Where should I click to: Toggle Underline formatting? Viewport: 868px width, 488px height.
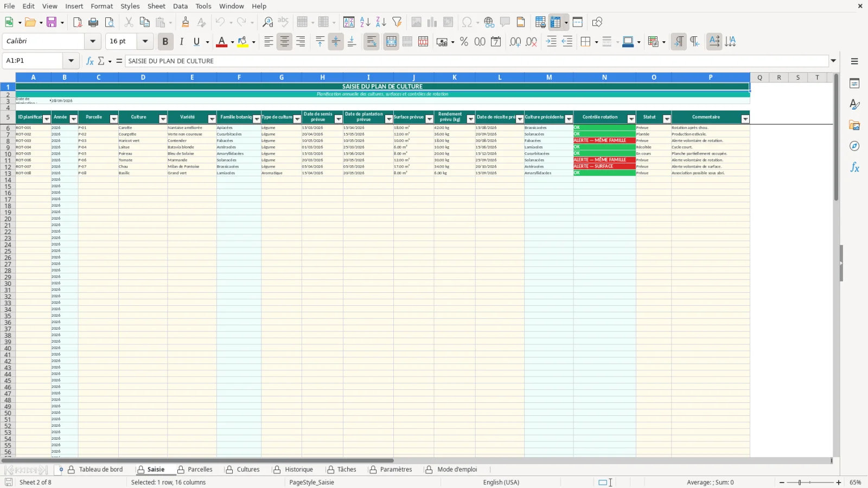[x=197, y=41]
